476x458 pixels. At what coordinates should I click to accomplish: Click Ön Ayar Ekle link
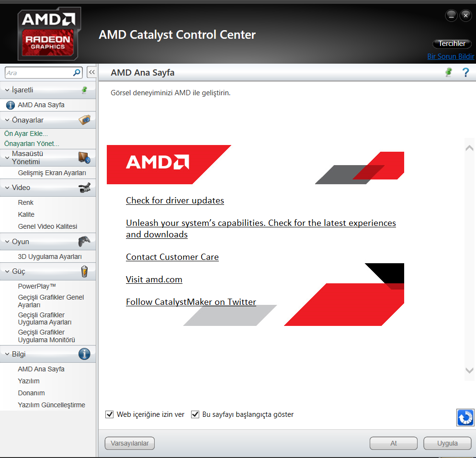(26, 134)
